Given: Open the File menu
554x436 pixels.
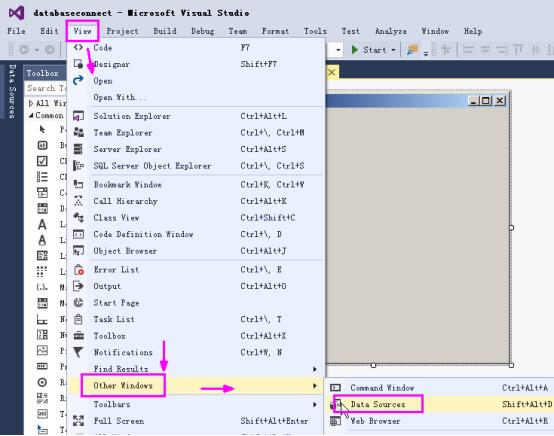Looking at the screenshot, I should [16, 31].
